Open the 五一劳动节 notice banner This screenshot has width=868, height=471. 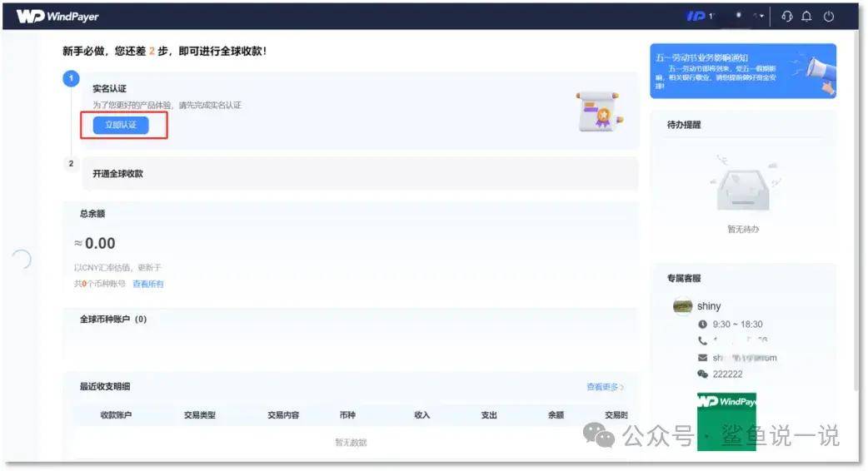pos(725,71)
